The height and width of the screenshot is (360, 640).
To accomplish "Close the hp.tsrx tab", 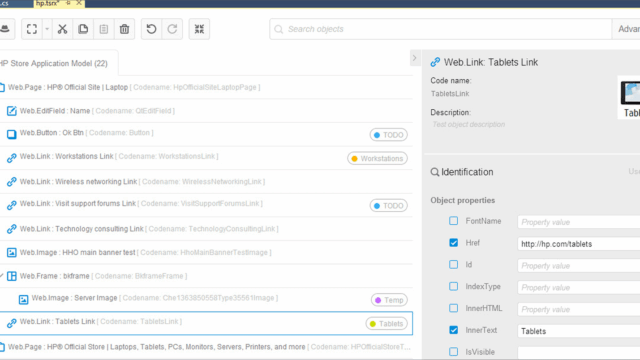I will pos(79,3).
